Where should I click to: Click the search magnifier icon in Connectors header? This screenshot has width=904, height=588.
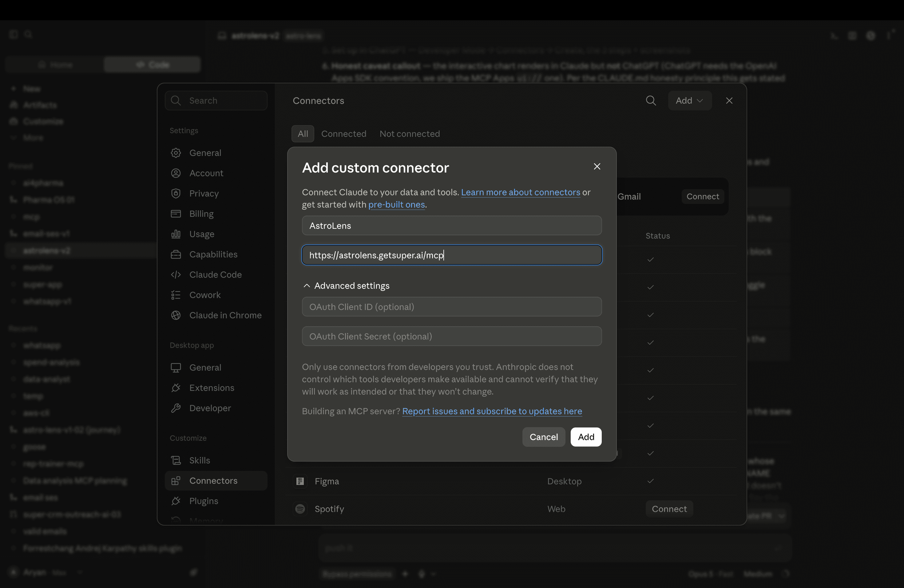click(651, 101)
